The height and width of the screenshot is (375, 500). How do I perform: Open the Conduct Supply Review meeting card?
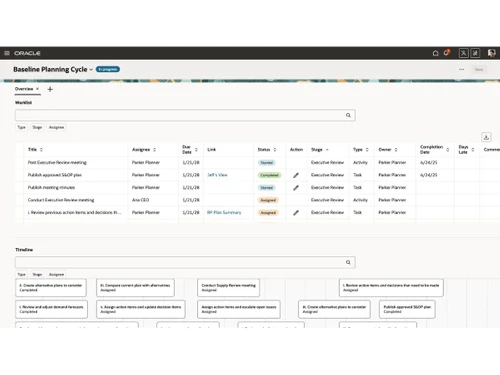coord(228,288)
